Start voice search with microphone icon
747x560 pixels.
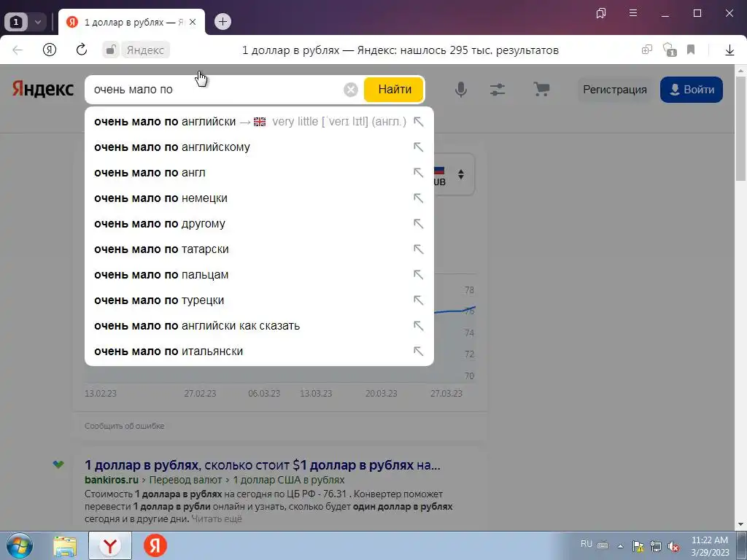click(x=461, y=90)
